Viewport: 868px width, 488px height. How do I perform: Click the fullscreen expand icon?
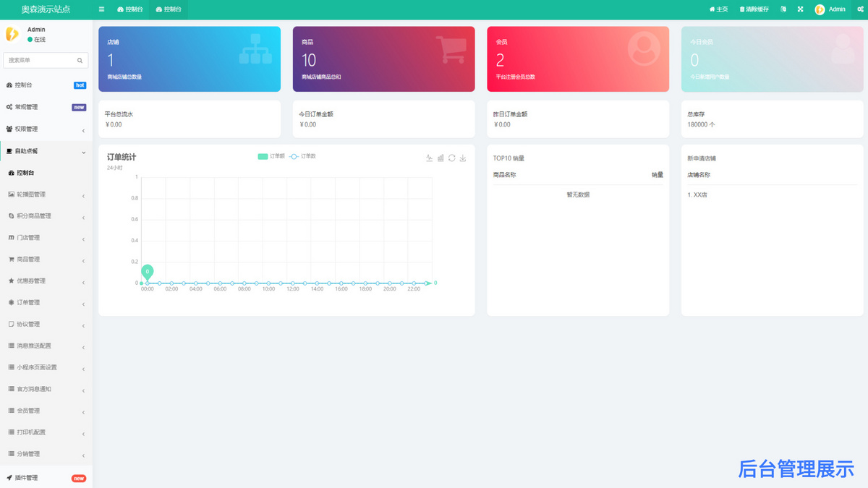pos(801,9)
